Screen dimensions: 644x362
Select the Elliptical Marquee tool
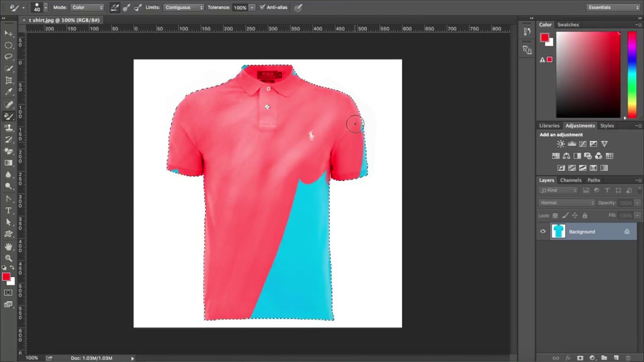(x=9, y=45)
